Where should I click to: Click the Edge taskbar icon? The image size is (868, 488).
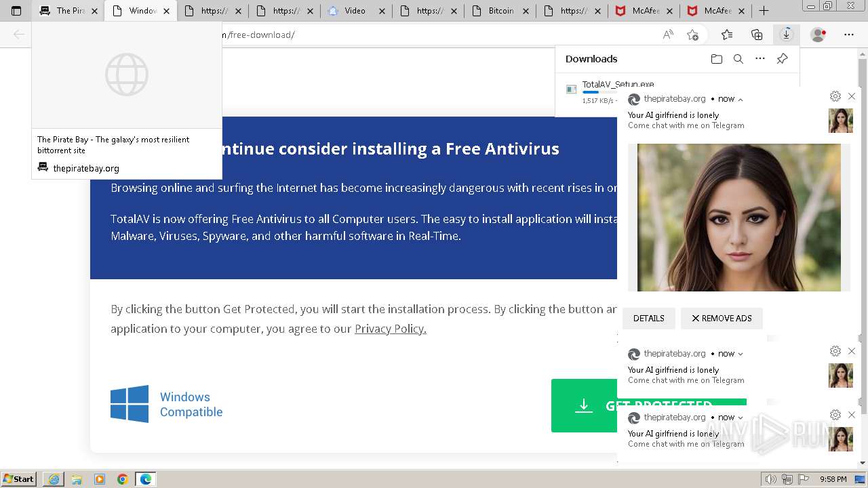[146, 479]
